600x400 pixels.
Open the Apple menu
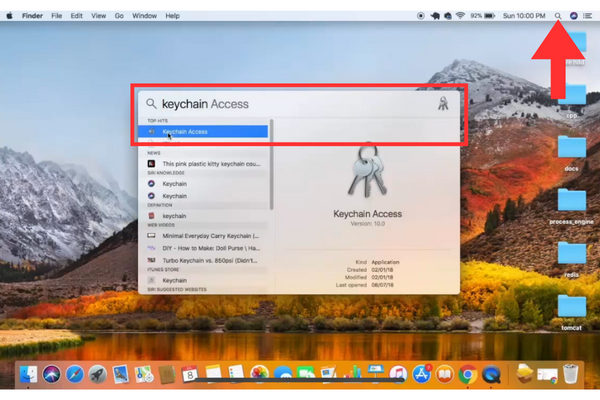[x=10, y=16]
